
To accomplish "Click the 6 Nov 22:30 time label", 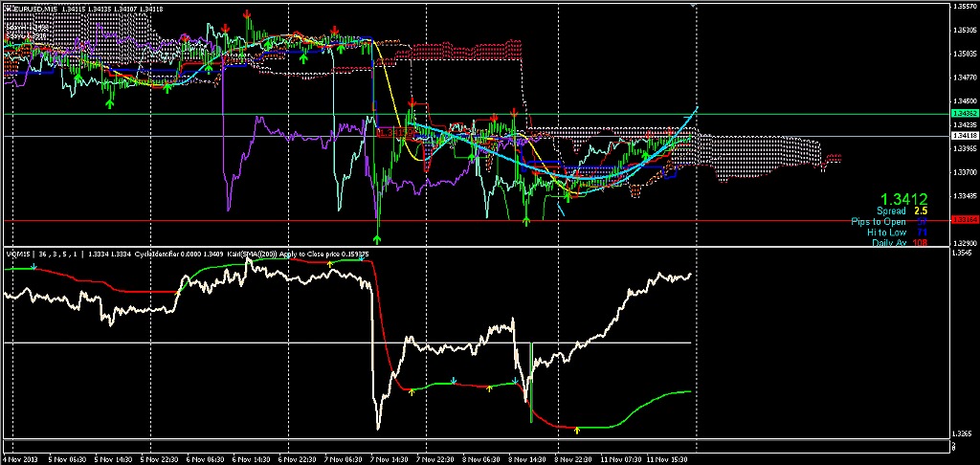I will 297,458.
